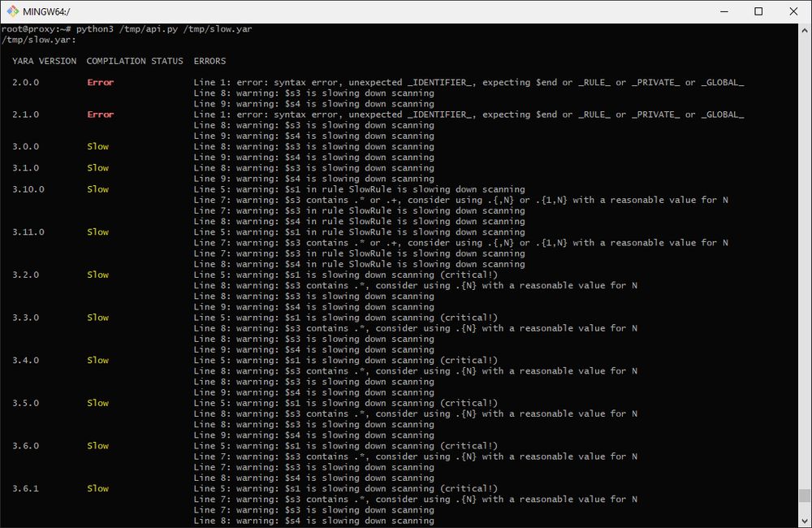
Task: Click the yellow 'Slow' status for 3.6.1
Action: coord(98,489)
